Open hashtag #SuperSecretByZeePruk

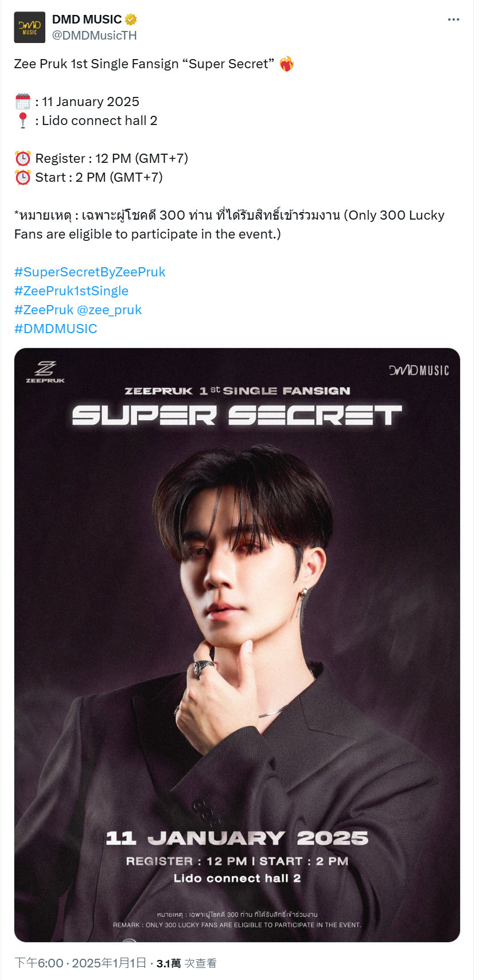tap(90, 272)
